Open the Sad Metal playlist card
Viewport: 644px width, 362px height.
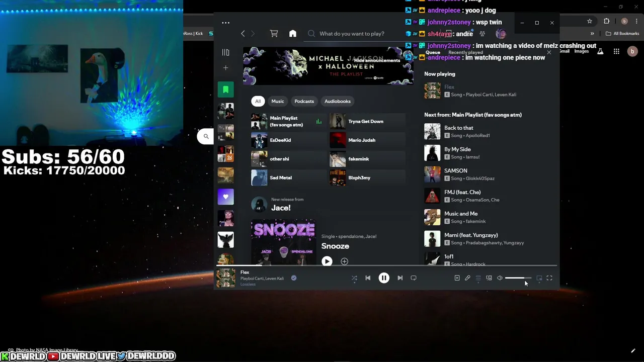(288, 177)
